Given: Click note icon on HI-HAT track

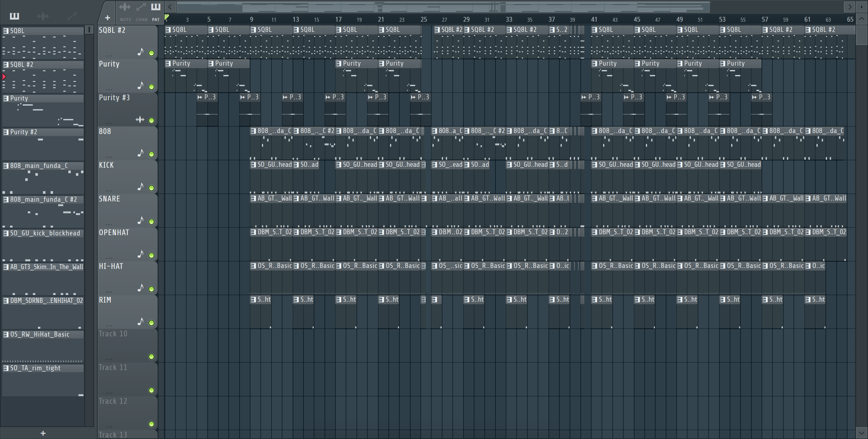Looking at the screenshot, I should tap(140, 288).
